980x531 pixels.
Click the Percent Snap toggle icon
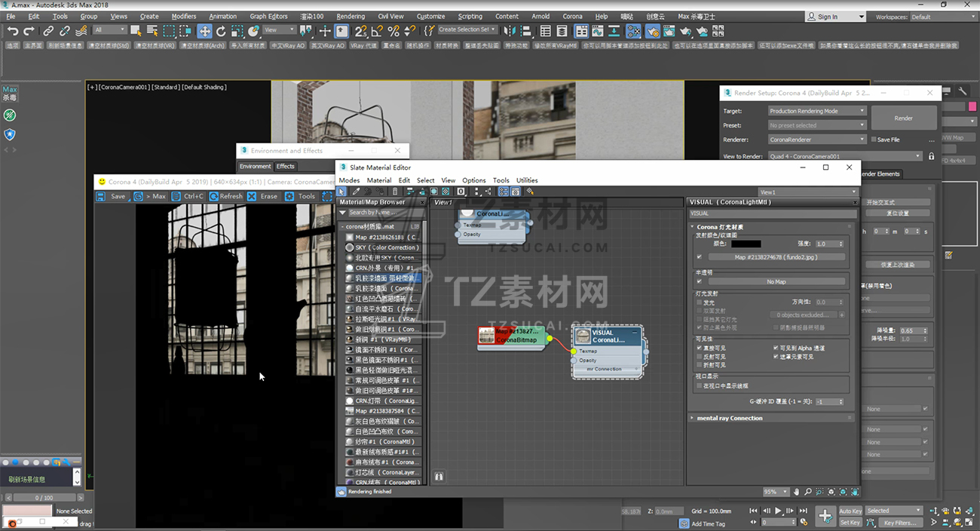[x=393, y=31]
